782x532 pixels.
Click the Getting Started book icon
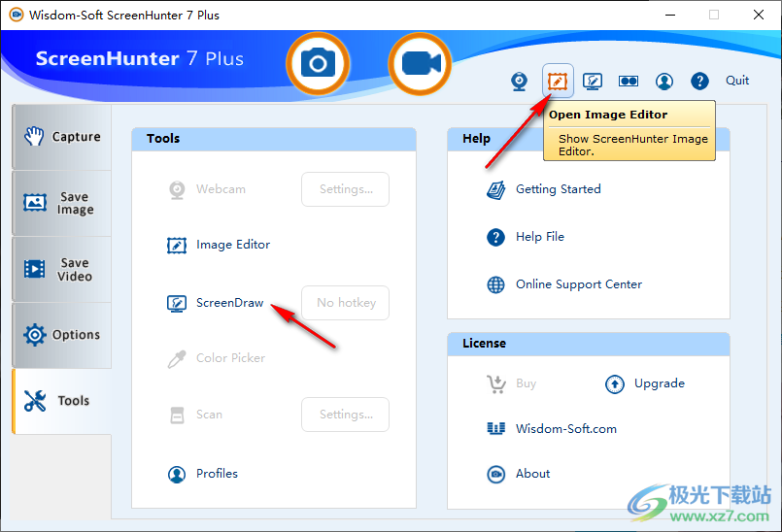[x=495, y=190]
